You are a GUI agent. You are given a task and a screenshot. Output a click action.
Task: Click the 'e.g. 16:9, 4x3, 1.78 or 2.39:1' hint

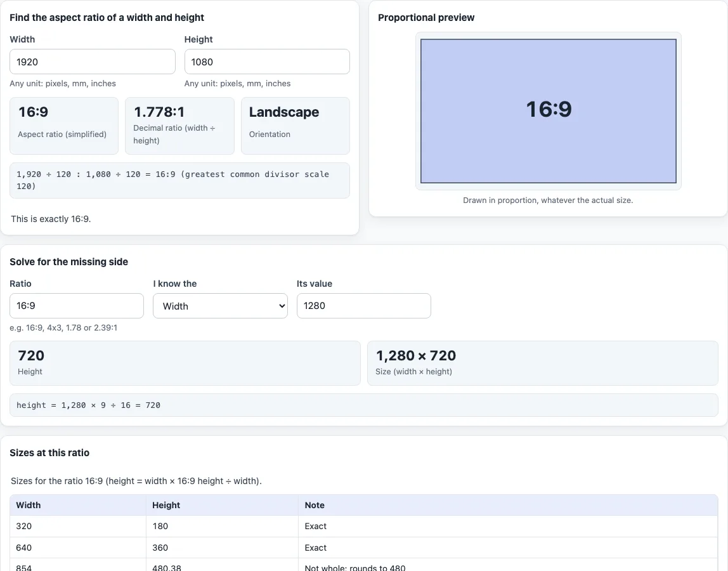(x=63, y=327)
